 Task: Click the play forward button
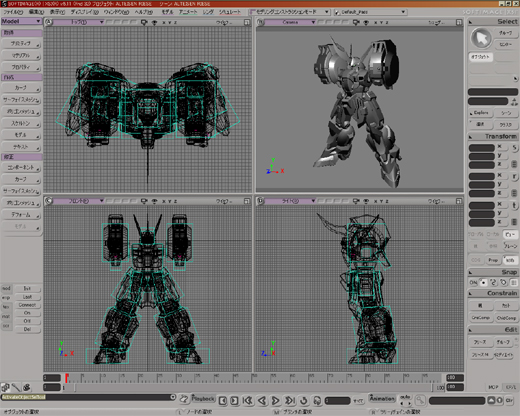(x=276, y=400)
